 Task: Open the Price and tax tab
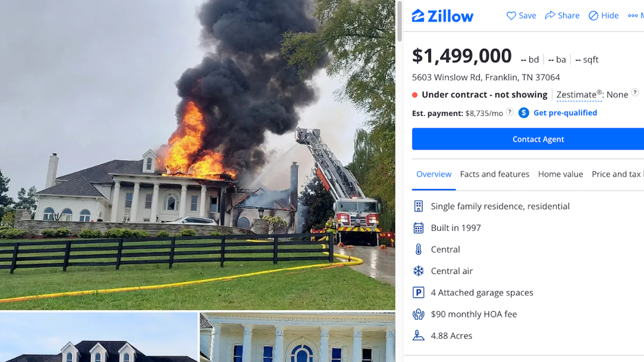pos(618,174)
